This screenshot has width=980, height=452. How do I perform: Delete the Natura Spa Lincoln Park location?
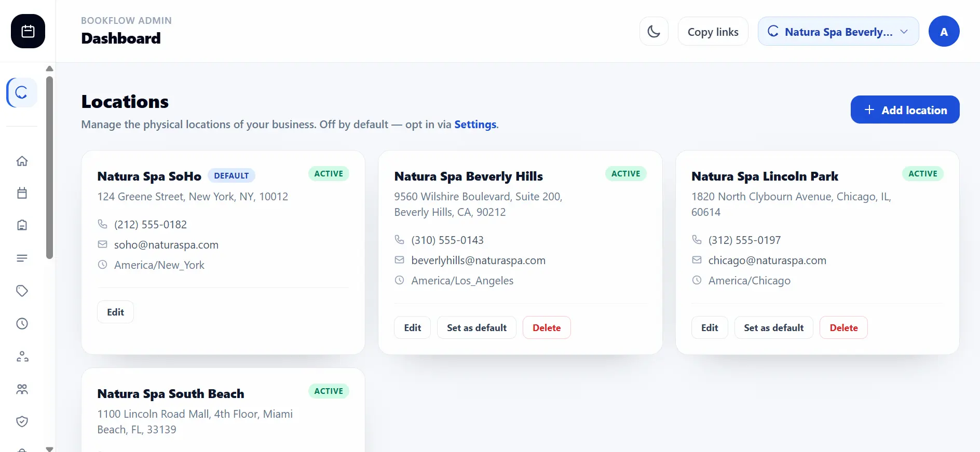pos(843,327)
